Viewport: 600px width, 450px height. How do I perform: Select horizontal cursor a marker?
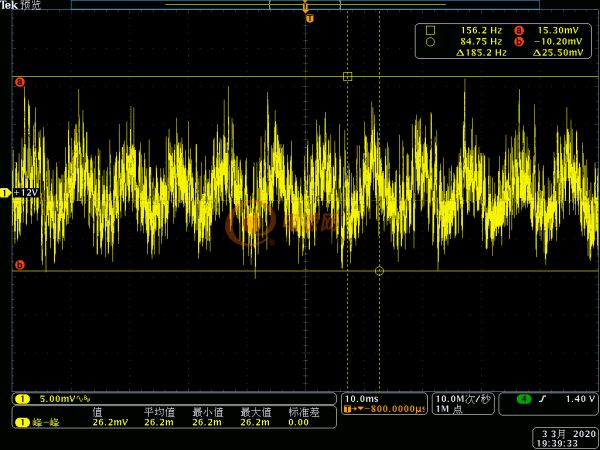click(20, 82)
